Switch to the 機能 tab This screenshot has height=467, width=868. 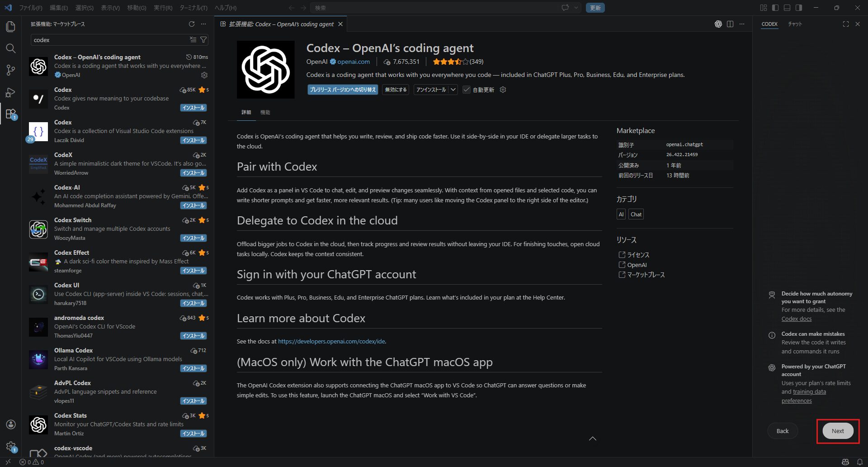pyautogui.click(x=265, y=112)
